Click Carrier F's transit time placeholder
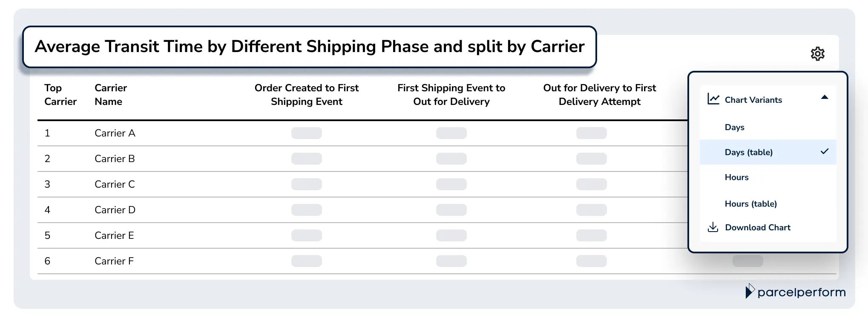Image resolution: width=868 pixels, height=325 pixels. click(306, 261)
